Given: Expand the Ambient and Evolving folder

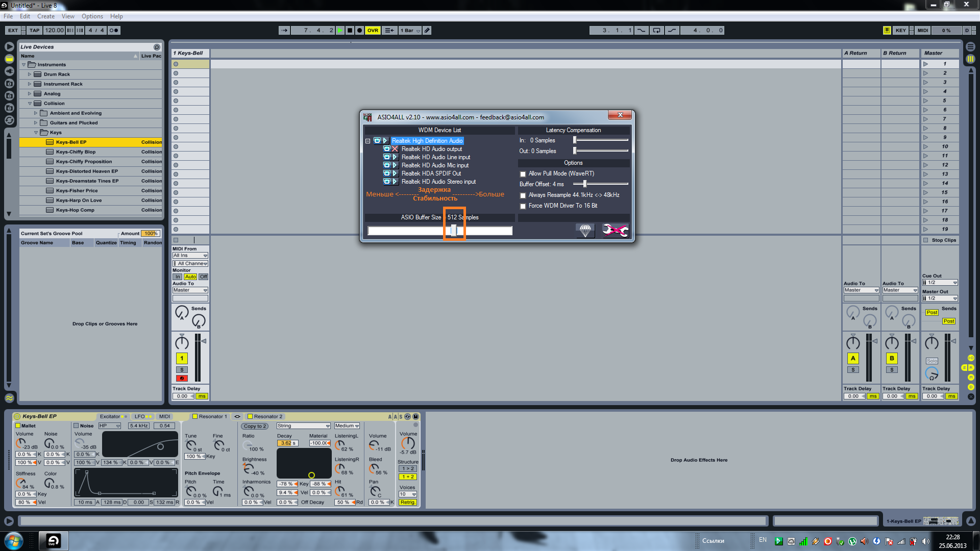Looking at the screenshot, I should click(x=36, y=113).
